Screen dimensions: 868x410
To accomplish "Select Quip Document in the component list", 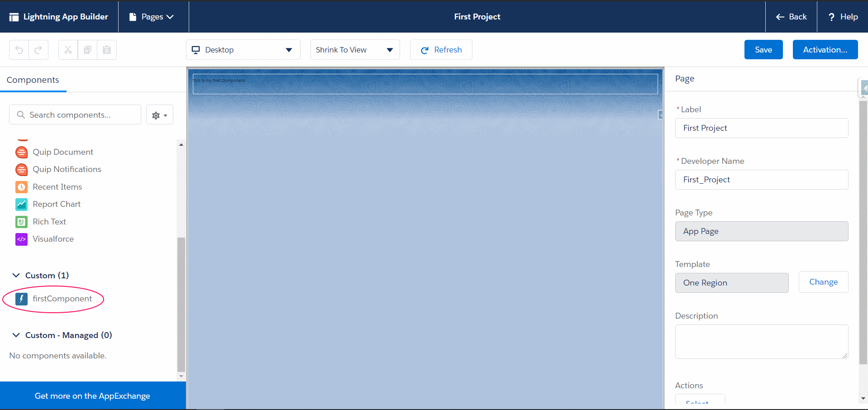I will (x=63, y=152).
